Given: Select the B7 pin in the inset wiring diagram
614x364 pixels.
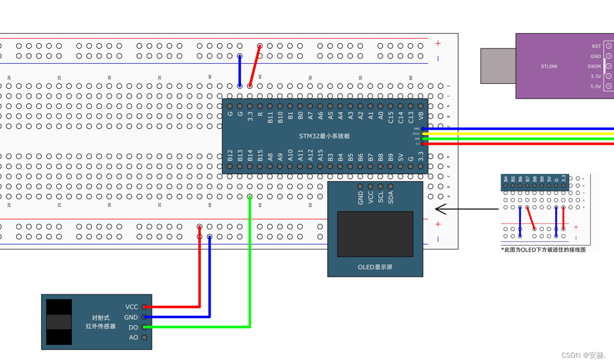Looking at the screenshot, I should [x=526, y=185].
